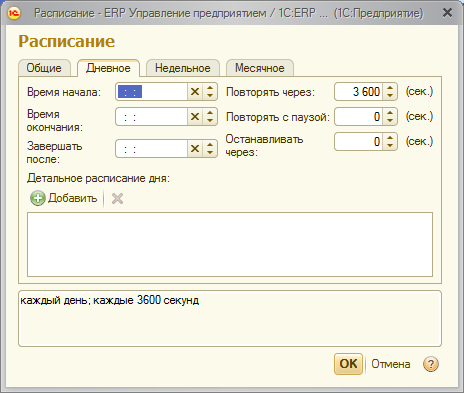This screenshot has width=464, height=393.
Task: Decrease Повторять с паузой value
Action: 390,120
